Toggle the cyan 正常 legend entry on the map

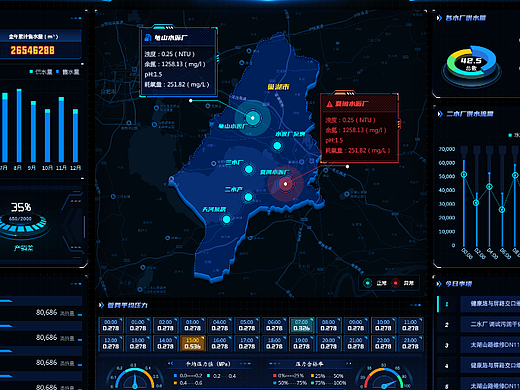(375, 283)
